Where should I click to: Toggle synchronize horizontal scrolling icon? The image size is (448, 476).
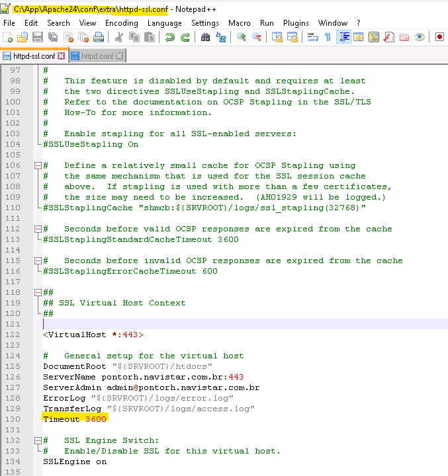click(x=292, y=37)
